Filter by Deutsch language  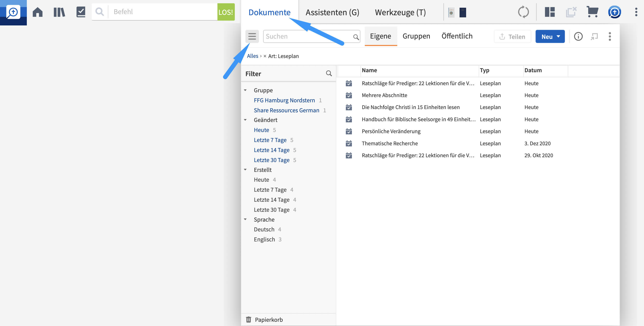pos(264,229)
